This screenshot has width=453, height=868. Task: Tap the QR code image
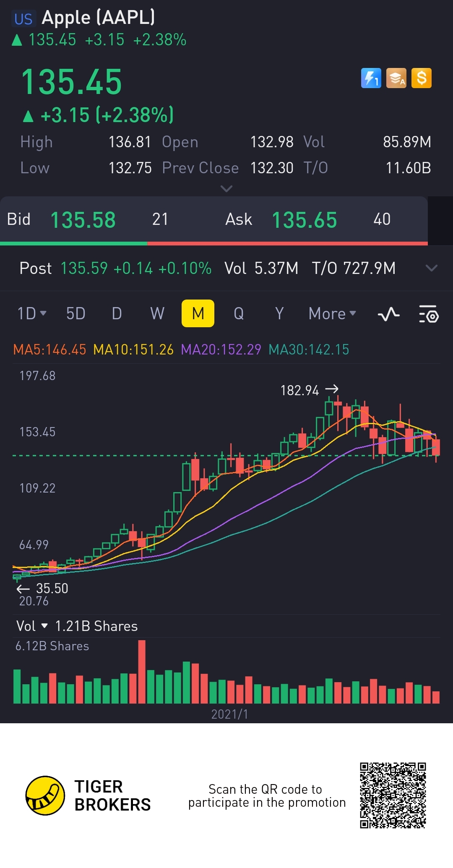393,795
